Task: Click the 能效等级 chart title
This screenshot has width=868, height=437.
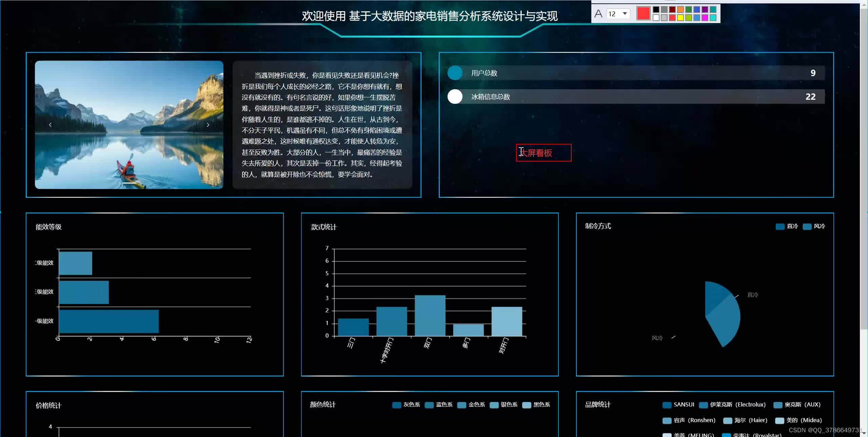Action: [x=48, y=227]
